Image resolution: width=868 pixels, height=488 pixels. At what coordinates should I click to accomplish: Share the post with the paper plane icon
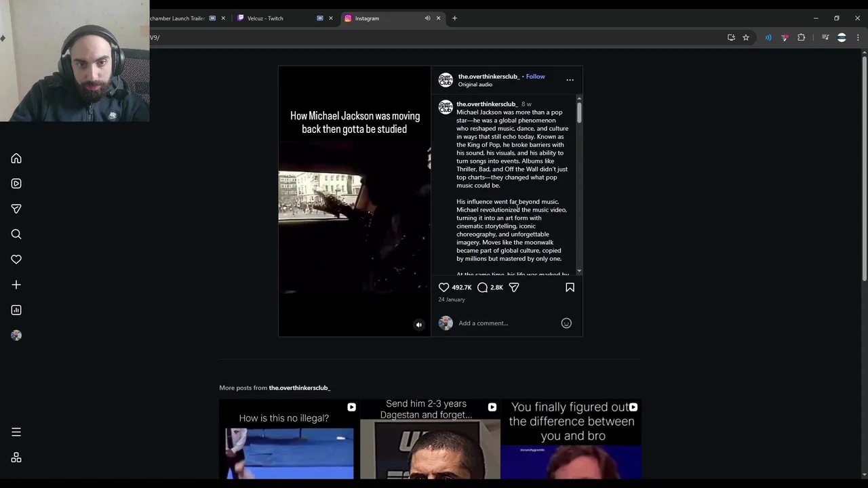514,287
